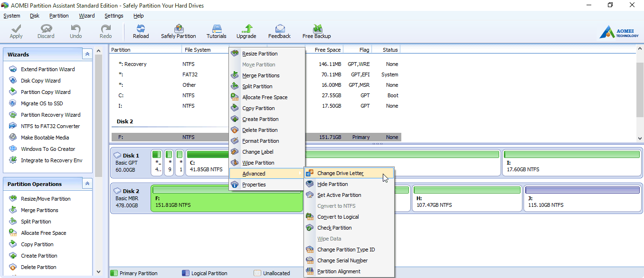Select Copy Partition in sidebar
This screenshot has width=644, height=278.
[x=37, y=244]
